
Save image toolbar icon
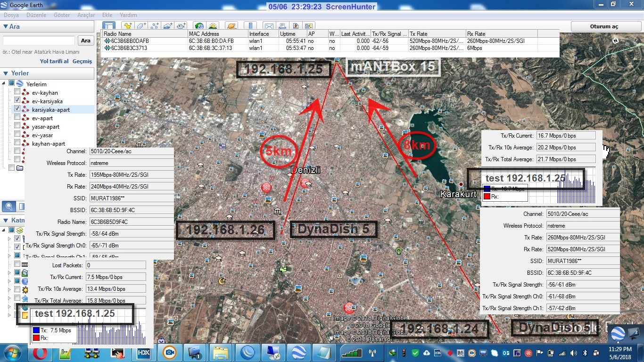[x=296, y=25]
